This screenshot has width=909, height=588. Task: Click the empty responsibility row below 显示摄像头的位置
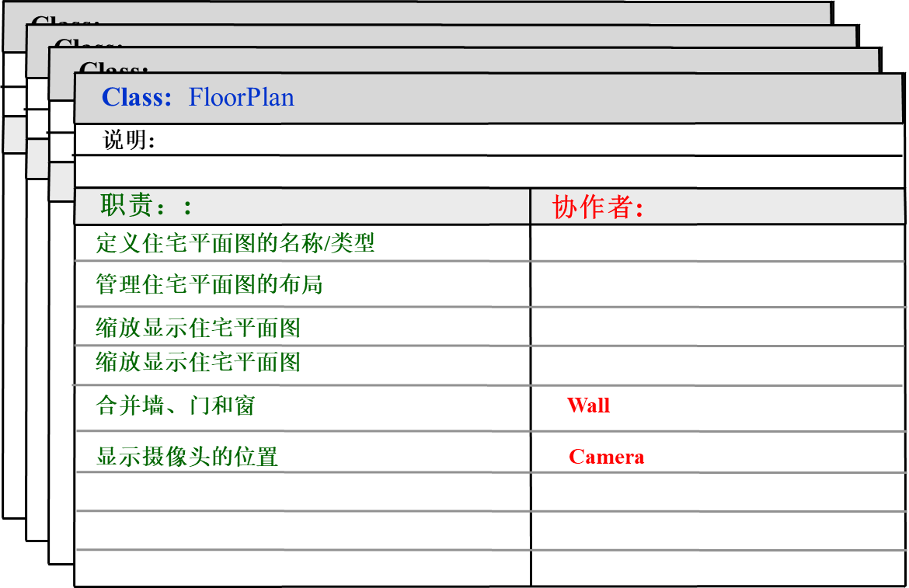point(303,492)
